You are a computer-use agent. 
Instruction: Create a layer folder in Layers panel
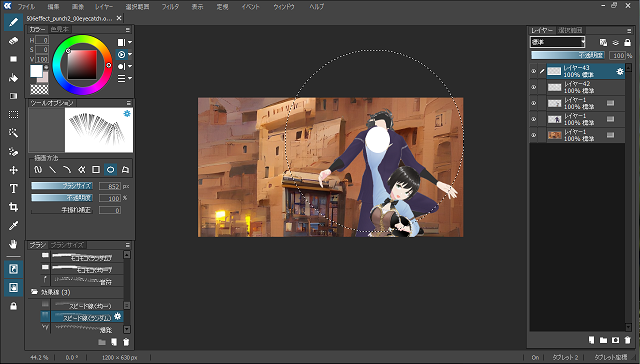click(x=603, y=340)
